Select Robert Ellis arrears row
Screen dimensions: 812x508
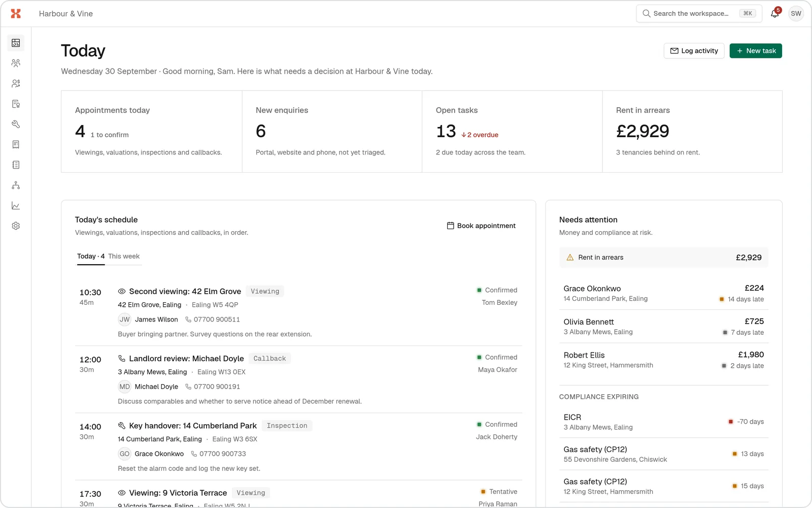664,360
